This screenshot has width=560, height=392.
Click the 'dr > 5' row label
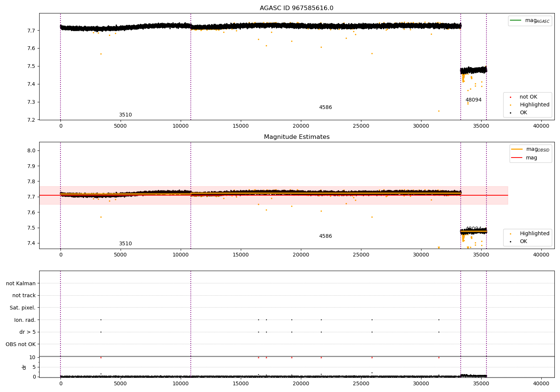[x=28, y=332]
